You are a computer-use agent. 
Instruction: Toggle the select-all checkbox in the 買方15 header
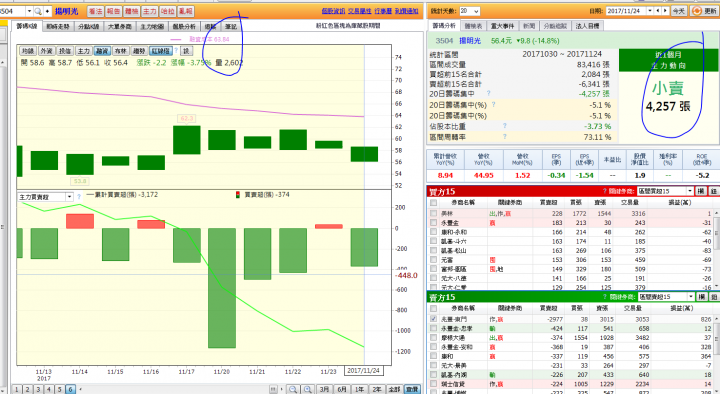[433, 202]
